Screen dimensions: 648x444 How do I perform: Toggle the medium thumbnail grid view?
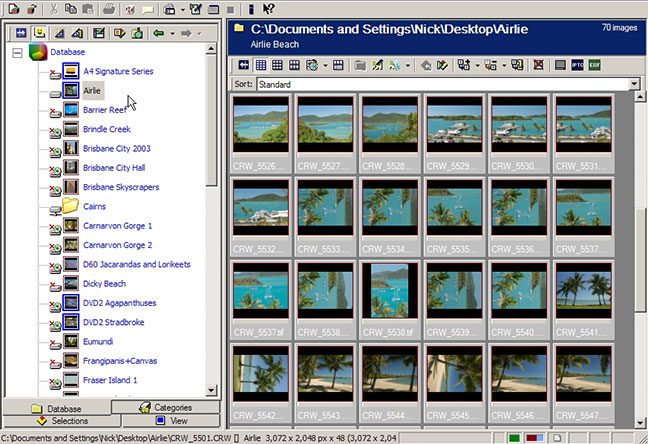277,65
